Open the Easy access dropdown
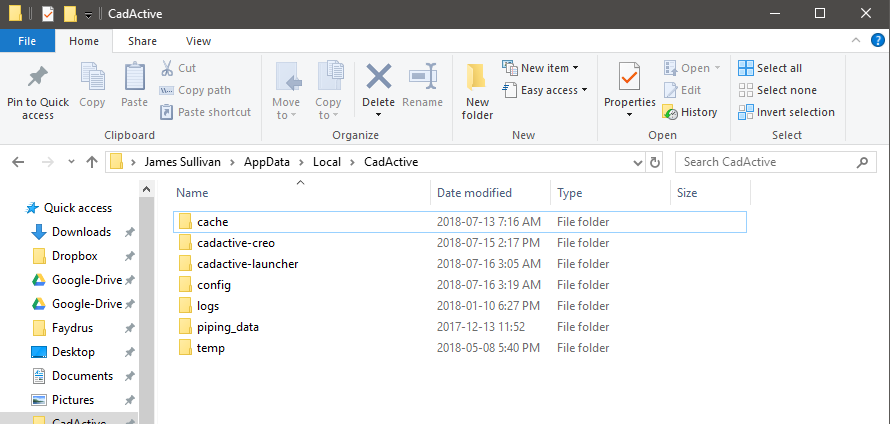This screenshot has width=890, height=424. pos(545,90)
